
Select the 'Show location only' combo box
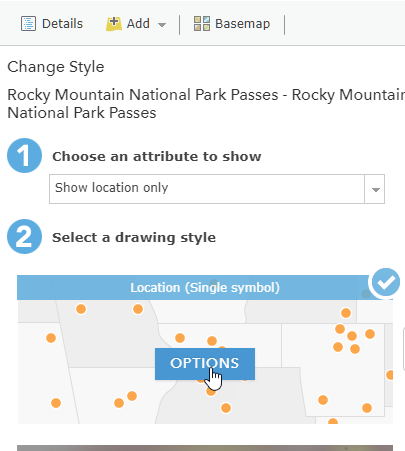point(217,189)
